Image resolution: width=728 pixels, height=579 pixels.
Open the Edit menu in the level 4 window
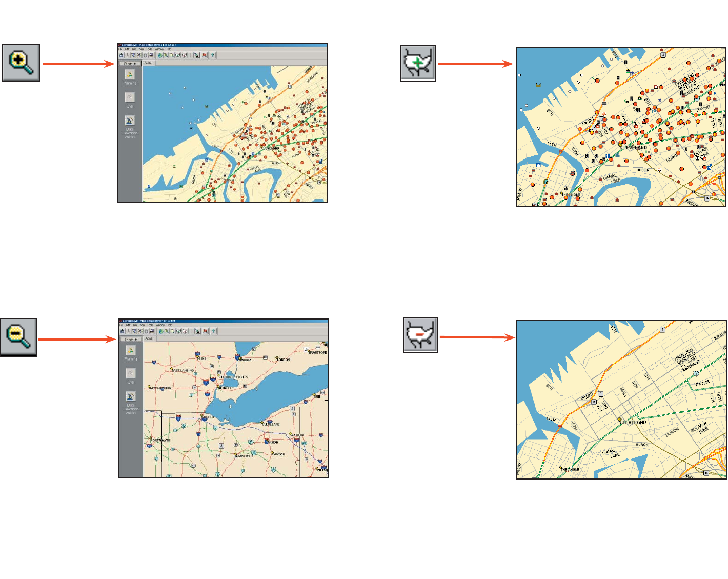(x=128, y=325)
